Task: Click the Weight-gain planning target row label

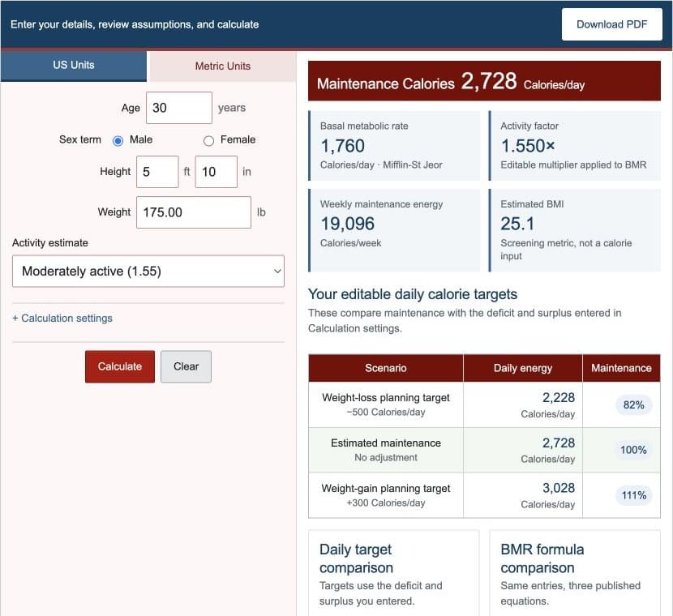Action: [386, 489]
